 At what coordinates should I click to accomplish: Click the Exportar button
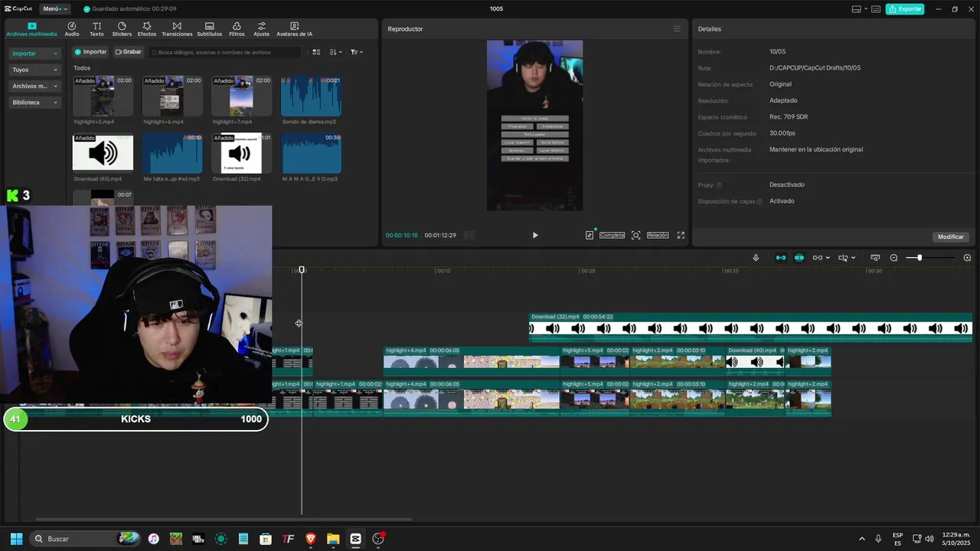click(905, 8)
